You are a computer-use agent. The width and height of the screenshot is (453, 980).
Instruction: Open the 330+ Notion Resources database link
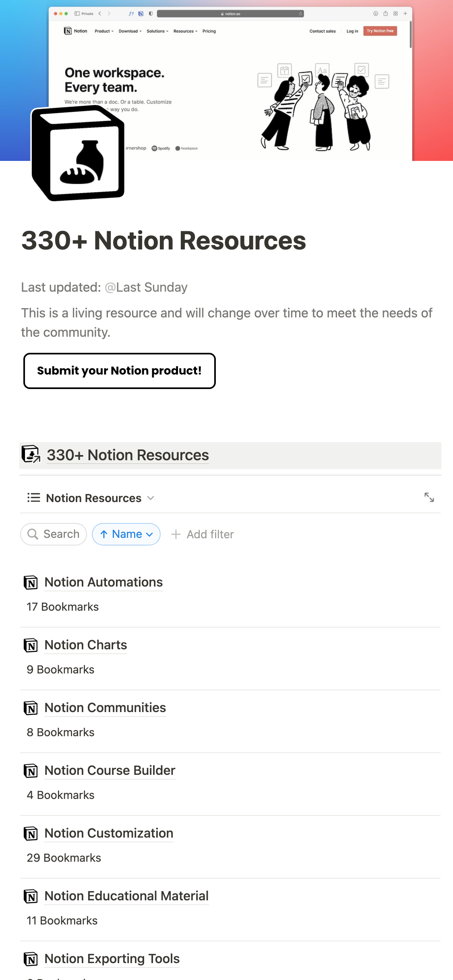128,455
